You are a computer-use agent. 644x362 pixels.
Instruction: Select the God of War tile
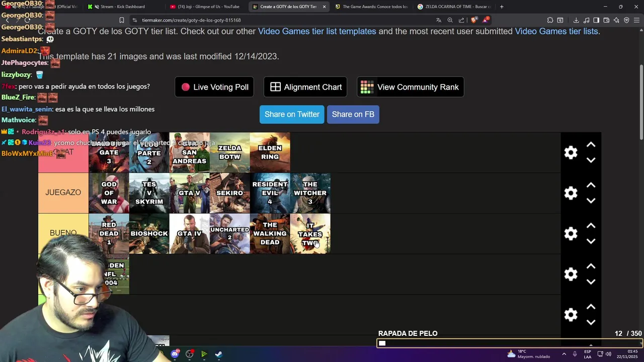109,193
